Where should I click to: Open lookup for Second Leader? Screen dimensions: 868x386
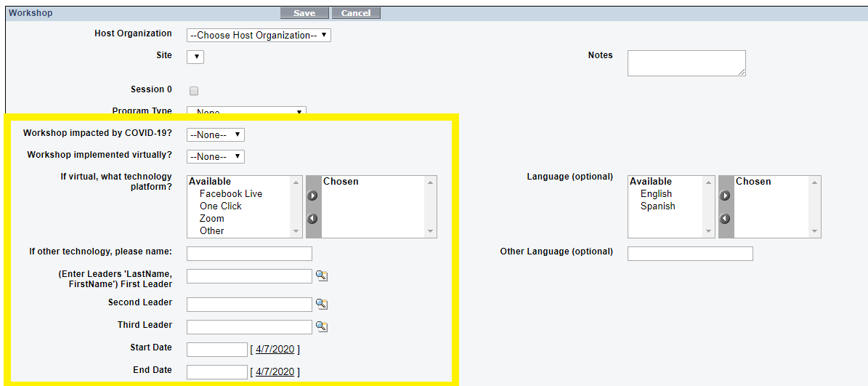[x=322, y=303]
